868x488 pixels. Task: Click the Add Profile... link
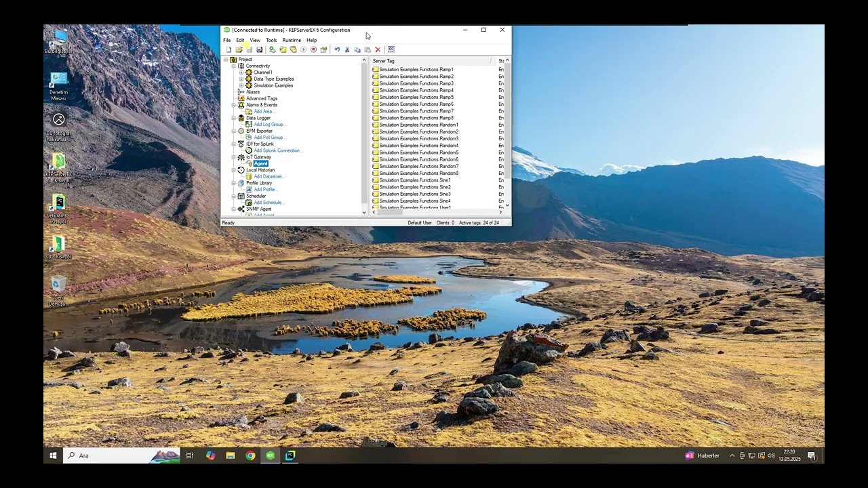pos(266,190)
